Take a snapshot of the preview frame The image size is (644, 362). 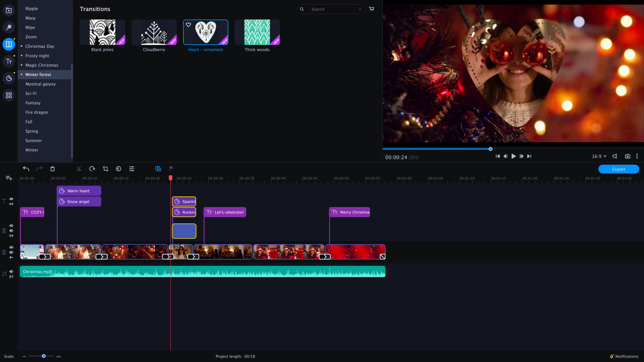point(628,156)
